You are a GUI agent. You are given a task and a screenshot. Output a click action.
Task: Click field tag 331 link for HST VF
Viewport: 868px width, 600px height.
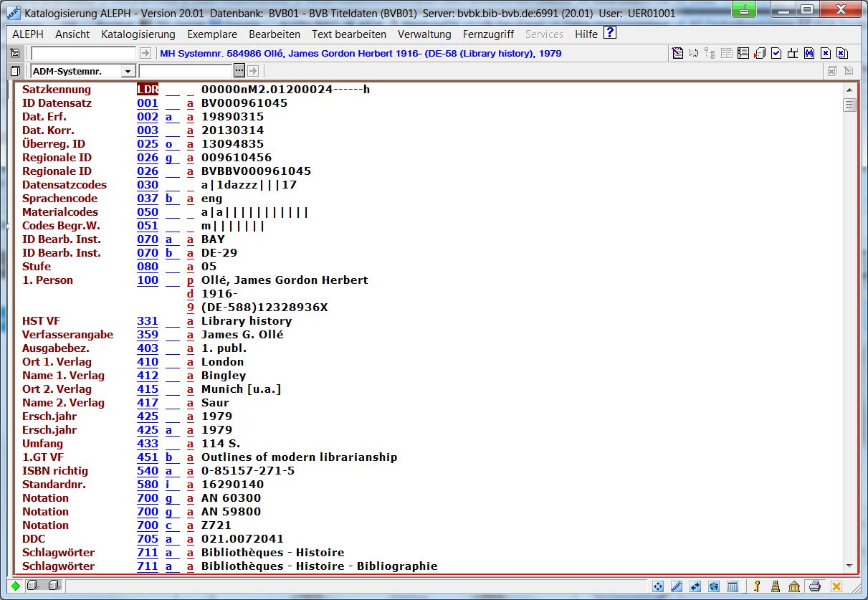click(148, 321)
